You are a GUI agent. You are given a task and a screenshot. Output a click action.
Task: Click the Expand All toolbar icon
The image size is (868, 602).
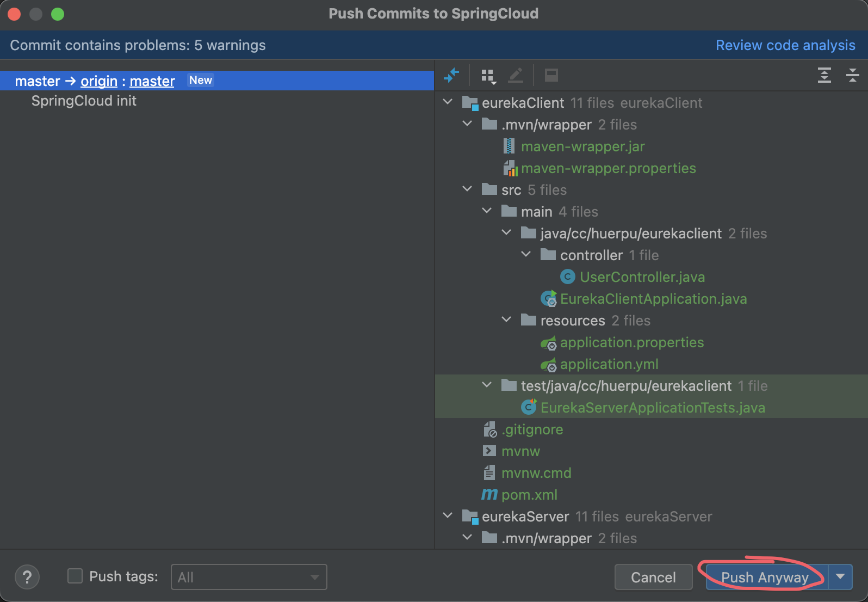pos(824,75)
